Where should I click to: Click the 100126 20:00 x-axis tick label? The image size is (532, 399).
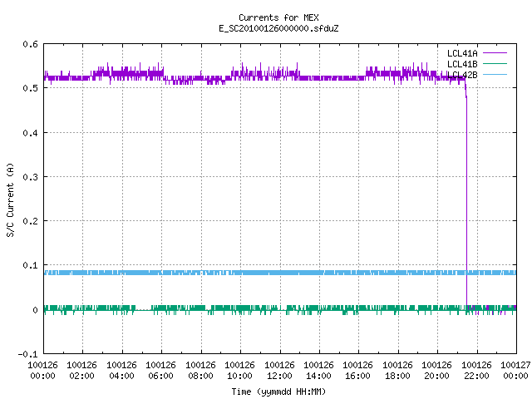pyautogui.click(x=436, y=370)
